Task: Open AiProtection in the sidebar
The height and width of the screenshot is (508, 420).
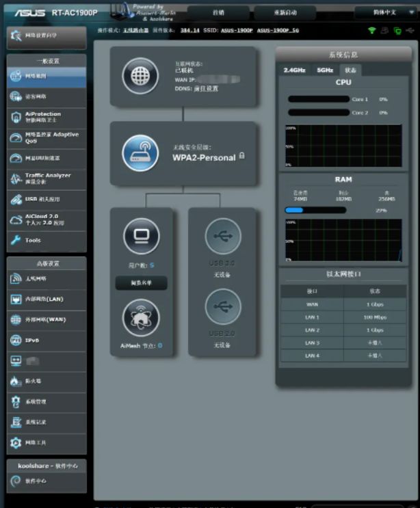Action: coord(47,117)
